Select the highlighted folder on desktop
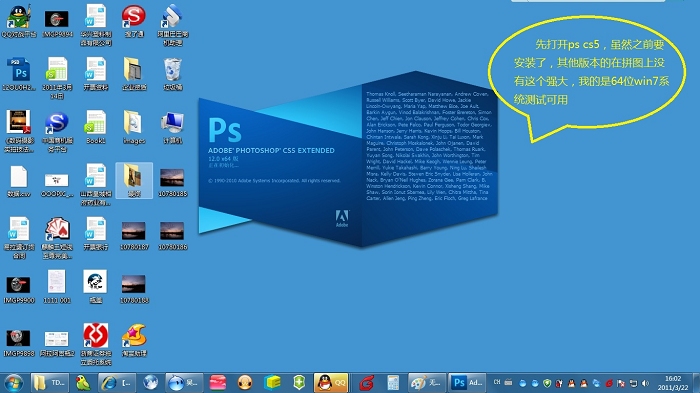The width and height of the screenshot is (700, 393). (134, 180)
